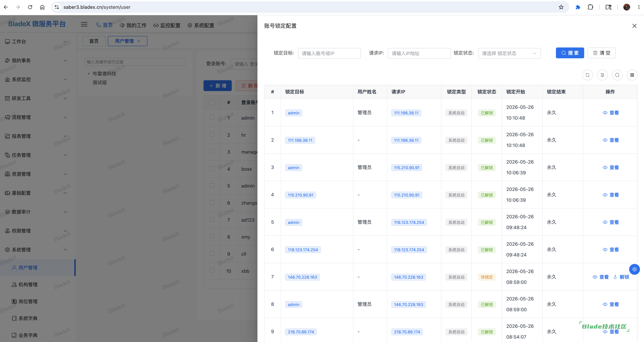View row 2 record 111.198.38.11 via 查看
644x342 pixels.
(611, 140)
